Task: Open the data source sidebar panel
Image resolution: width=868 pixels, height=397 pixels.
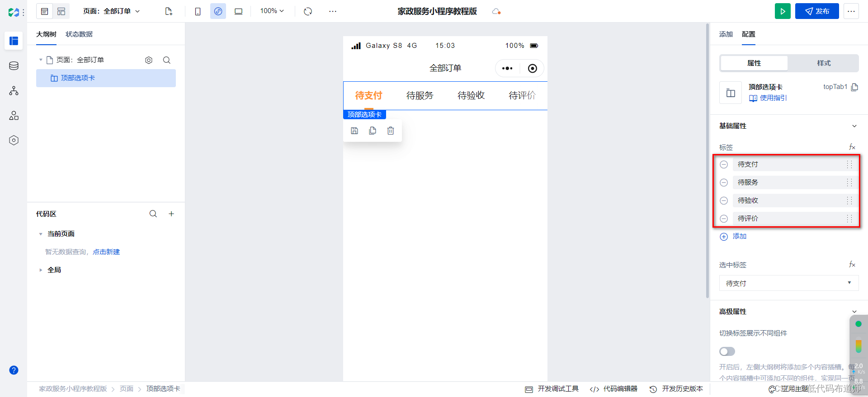Action: (14, 66)
